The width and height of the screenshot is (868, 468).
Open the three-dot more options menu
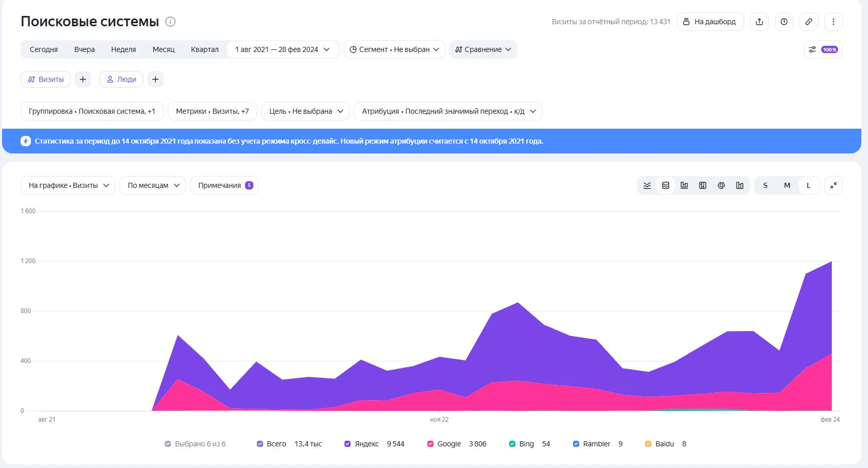click(834, 22)
